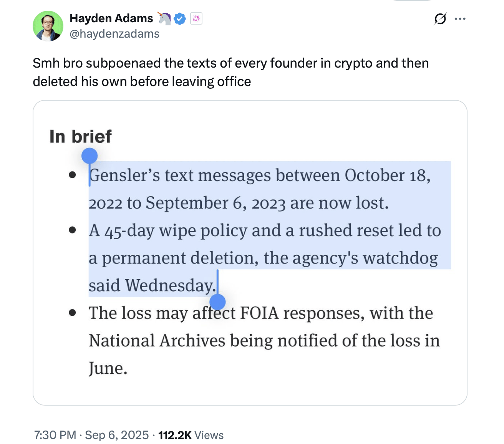Open Hayden Adams' profile avatar

48,26
